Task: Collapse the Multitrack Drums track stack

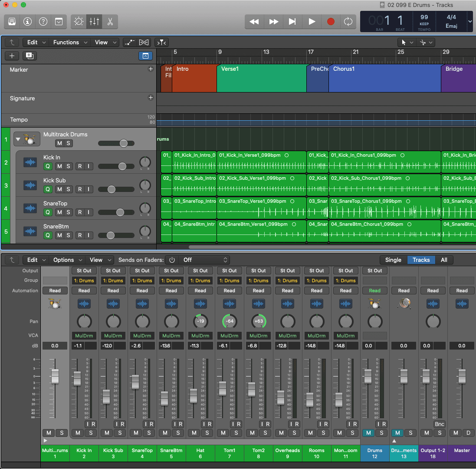Action: [18, 140]
